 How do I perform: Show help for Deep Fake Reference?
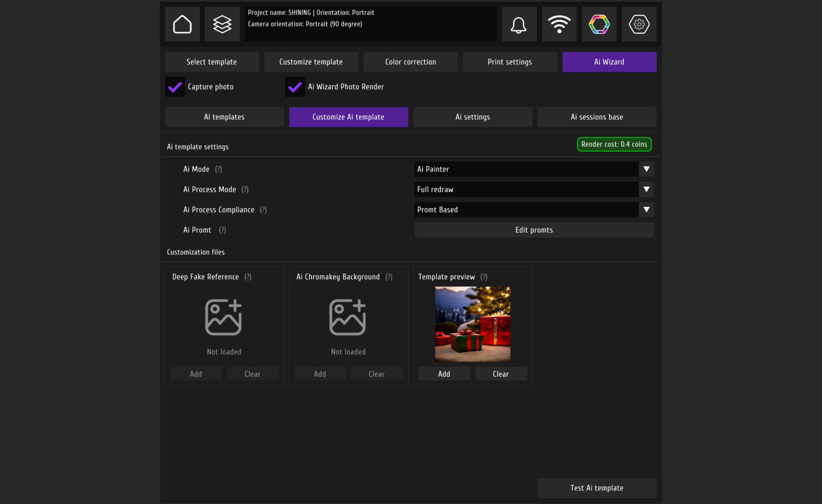248,277
